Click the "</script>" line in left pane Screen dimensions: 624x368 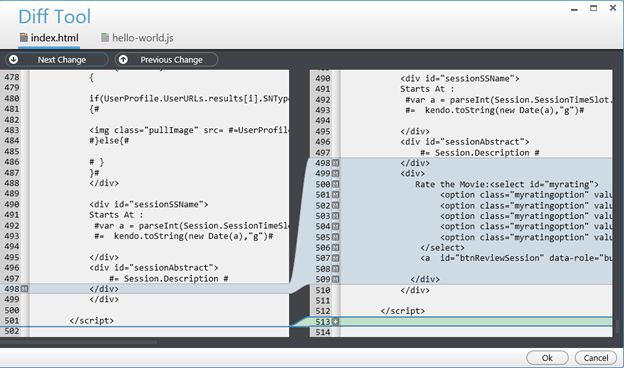(92, 320)
